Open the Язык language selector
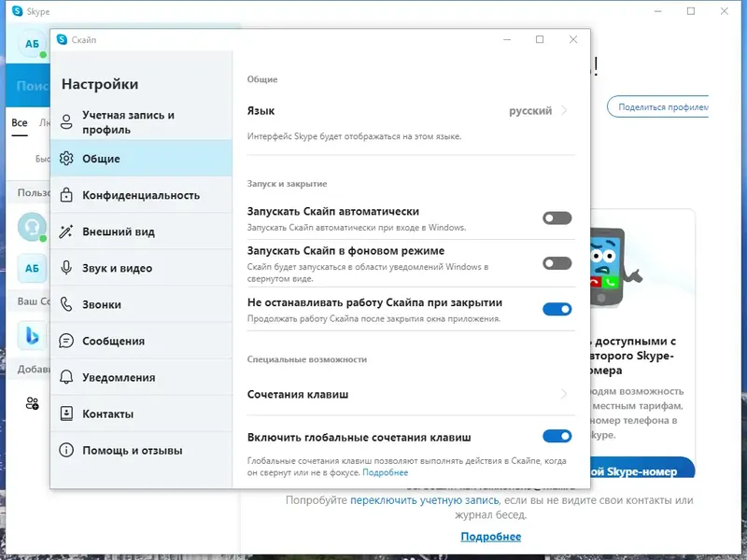 540,110
